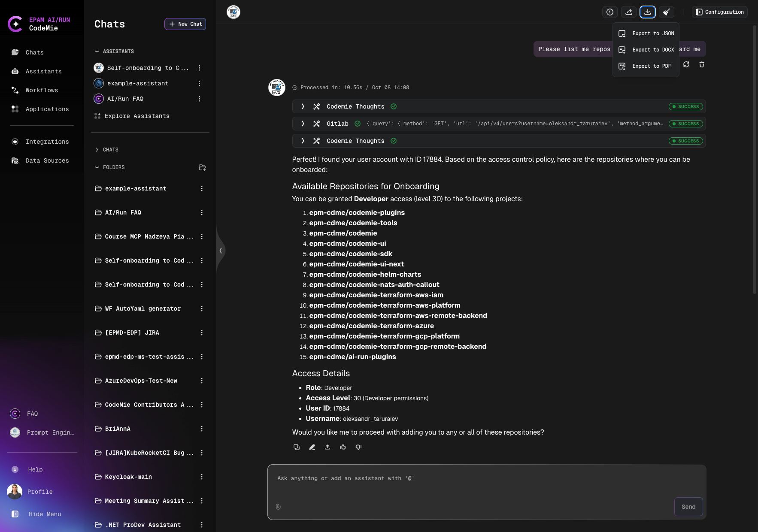
Task: Regenerate the message with the refresh icon
Action: [x=686, y=64]
